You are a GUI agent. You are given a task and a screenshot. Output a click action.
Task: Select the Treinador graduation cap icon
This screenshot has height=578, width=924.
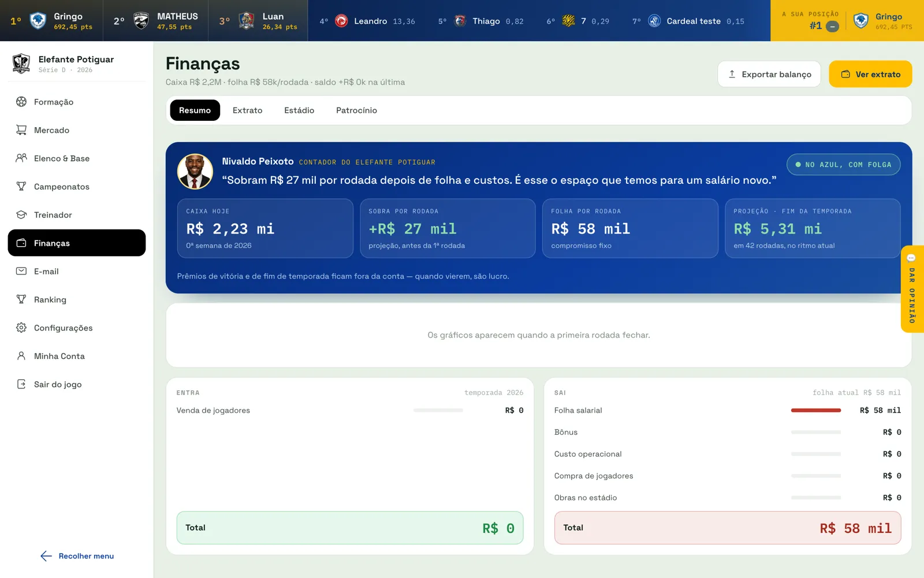(21, 214)
